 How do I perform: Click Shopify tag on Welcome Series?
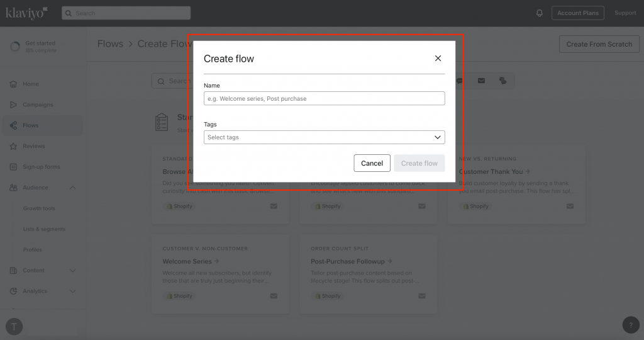point(179,296)
